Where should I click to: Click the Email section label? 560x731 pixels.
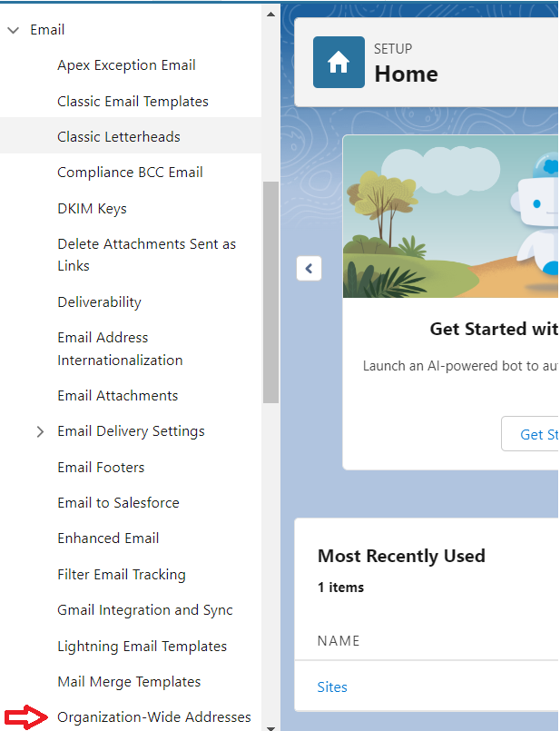click(47, 30)
